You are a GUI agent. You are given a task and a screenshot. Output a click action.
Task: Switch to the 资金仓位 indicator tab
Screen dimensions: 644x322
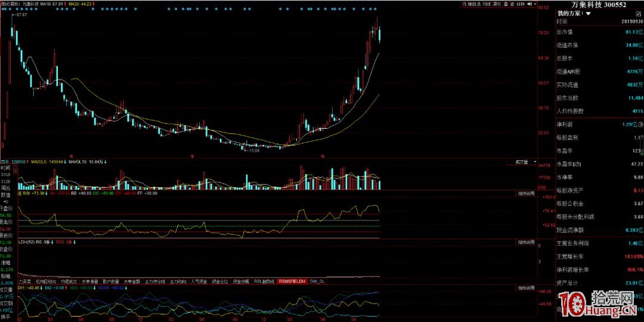(220, 281)
